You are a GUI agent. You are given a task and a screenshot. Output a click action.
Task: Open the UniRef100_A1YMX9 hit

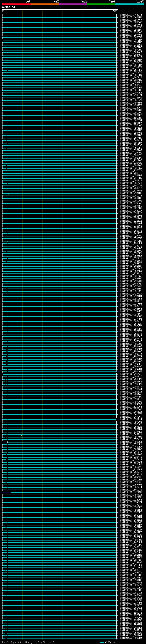point(131,294)
